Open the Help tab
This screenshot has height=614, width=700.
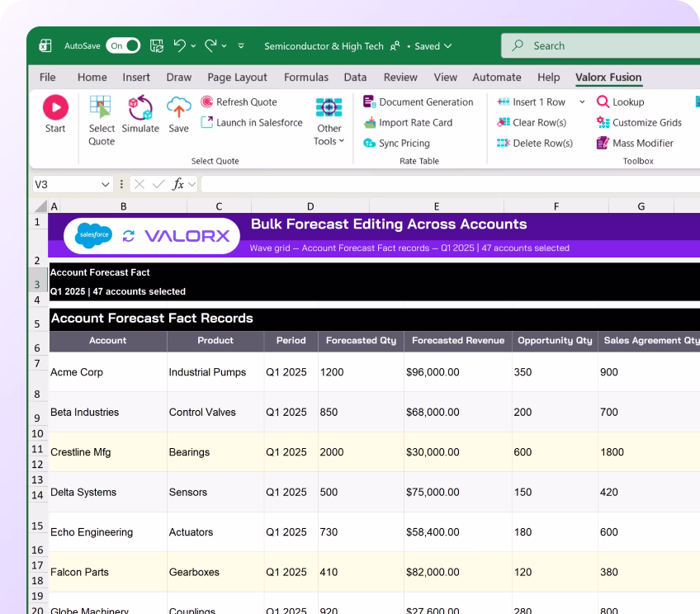(x=549, y=78)
